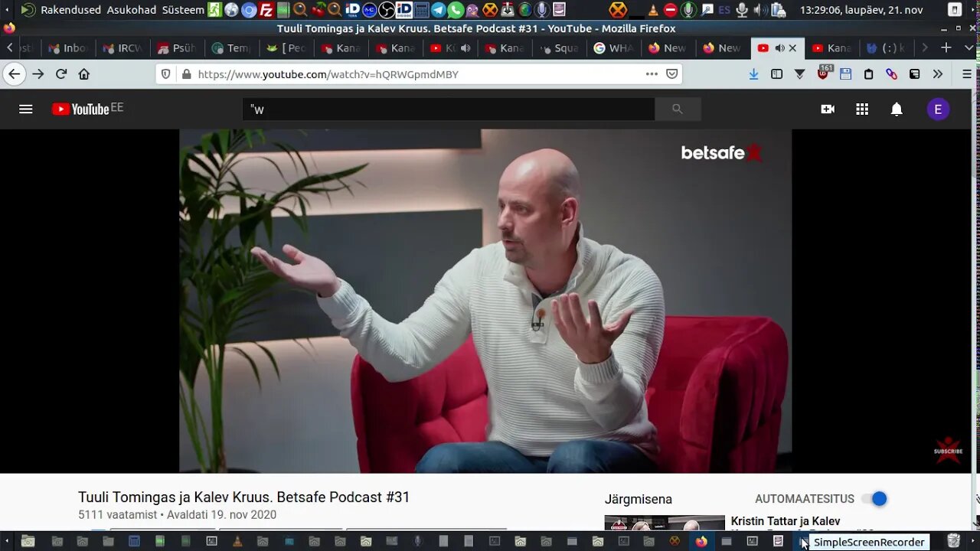The image size is (980, 551).
Task: Show site security padlock info
Action: [185, 74]
